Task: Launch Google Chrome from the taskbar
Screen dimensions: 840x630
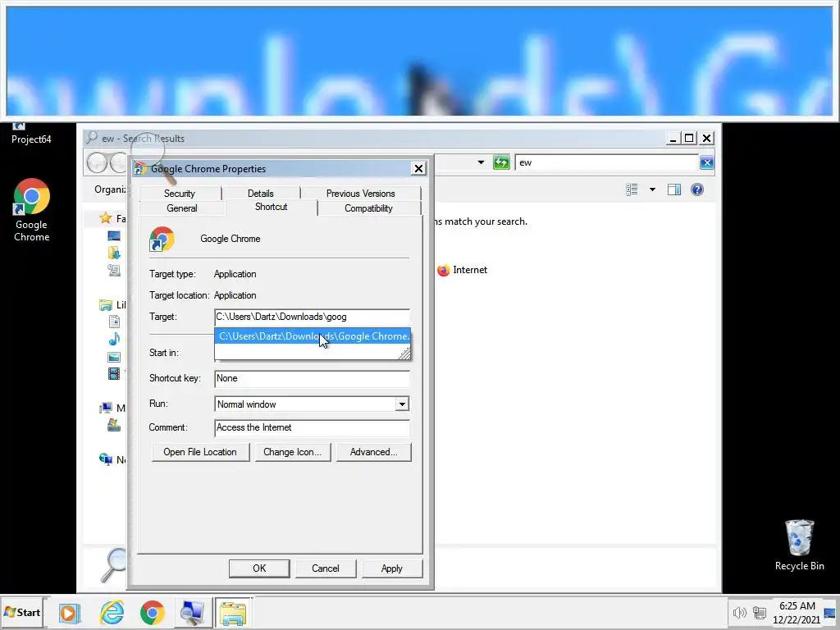Action: [x=153, y=612]
